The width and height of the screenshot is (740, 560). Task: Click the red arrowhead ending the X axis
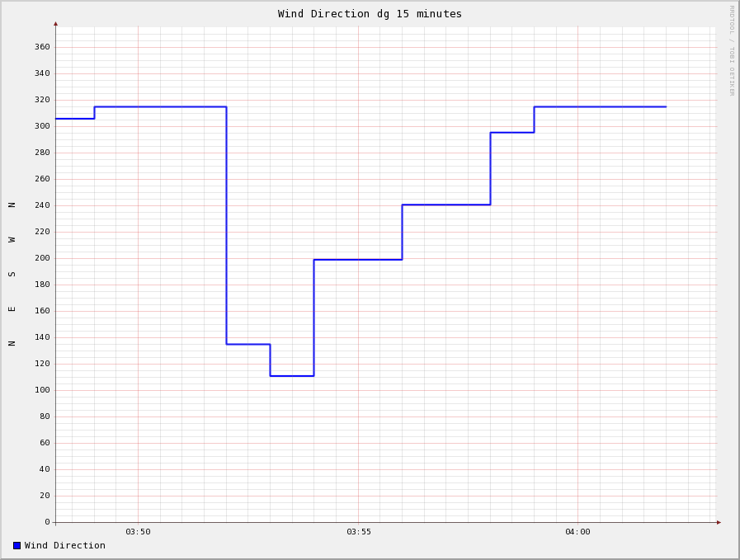coord(719,522)
